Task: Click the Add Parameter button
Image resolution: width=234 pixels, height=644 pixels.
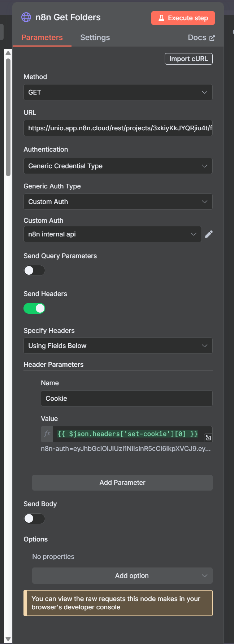Action: pos(122,483)
